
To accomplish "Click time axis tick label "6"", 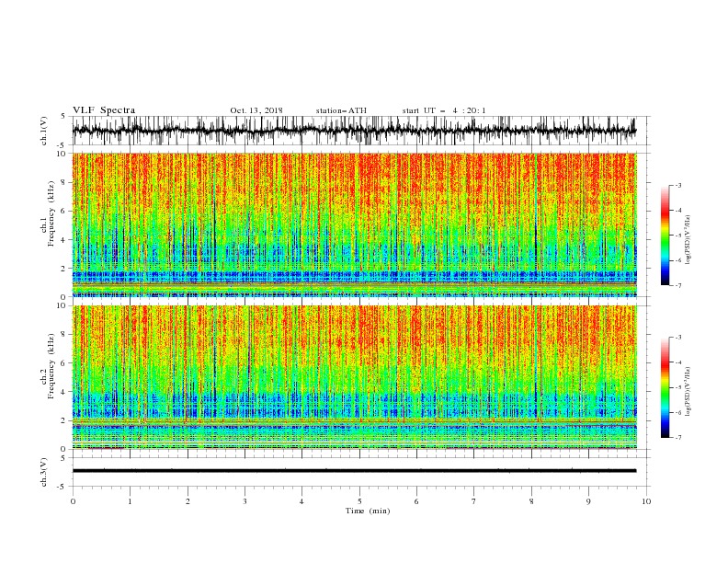I will (x=417, y=501).
